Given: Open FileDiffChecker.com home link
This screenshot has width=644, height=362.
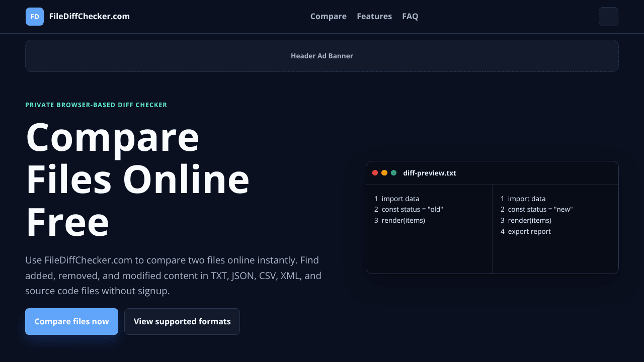Looking at the screenshot, I should (x=78, y=17).
